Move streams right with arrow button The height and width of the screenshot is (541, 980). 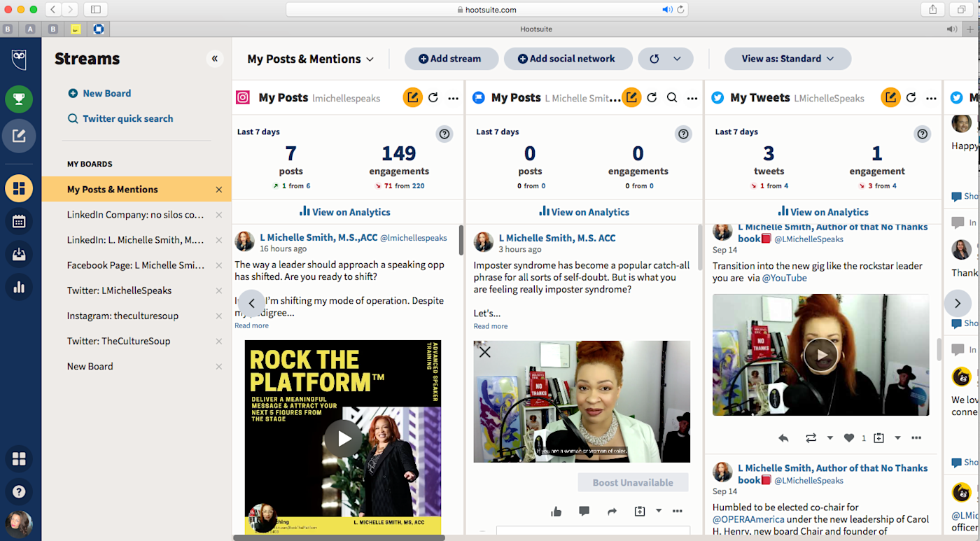(x=957, y=303)
